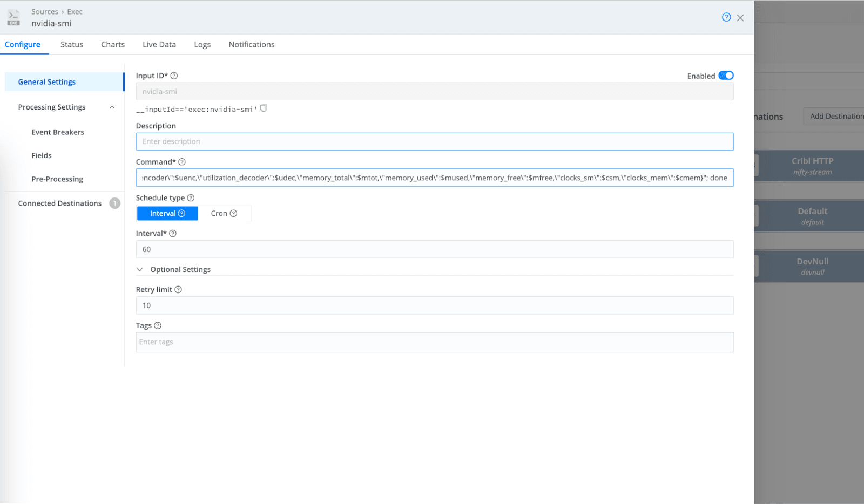Open help via top-right question mark icon
This screenshot has width=864, height=504.
click(726, 17)
